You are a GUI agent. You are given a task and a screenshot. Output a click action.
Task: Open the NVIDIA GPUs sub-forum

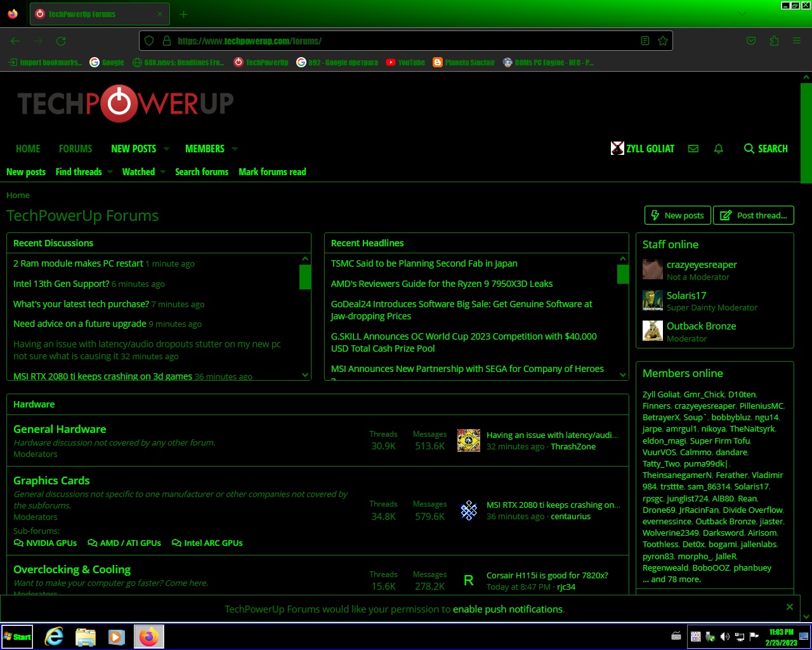(x=45, y=543)
